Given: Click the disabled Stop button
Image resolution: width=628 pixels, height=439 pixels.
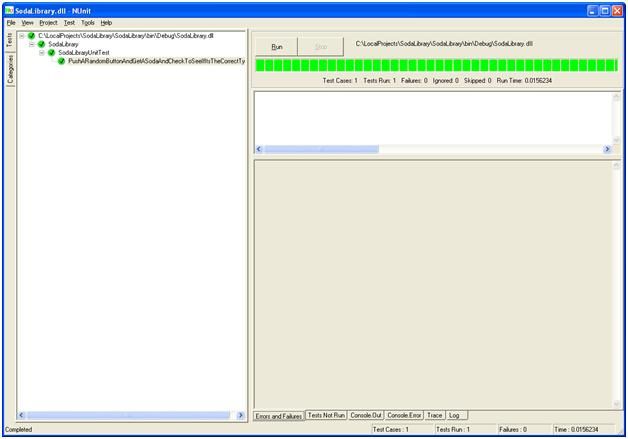Looking at the screenshot, I should (321, 47).
